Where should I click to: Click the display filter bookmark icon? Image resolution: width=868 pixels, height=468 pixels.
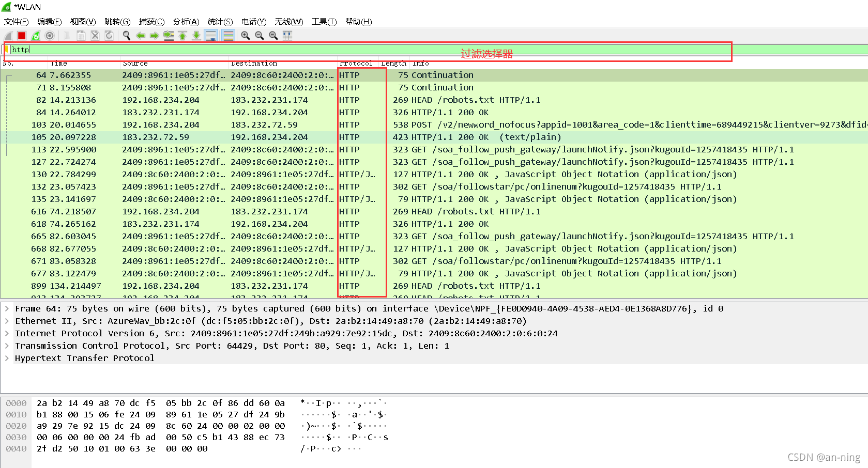coord(6,50)
